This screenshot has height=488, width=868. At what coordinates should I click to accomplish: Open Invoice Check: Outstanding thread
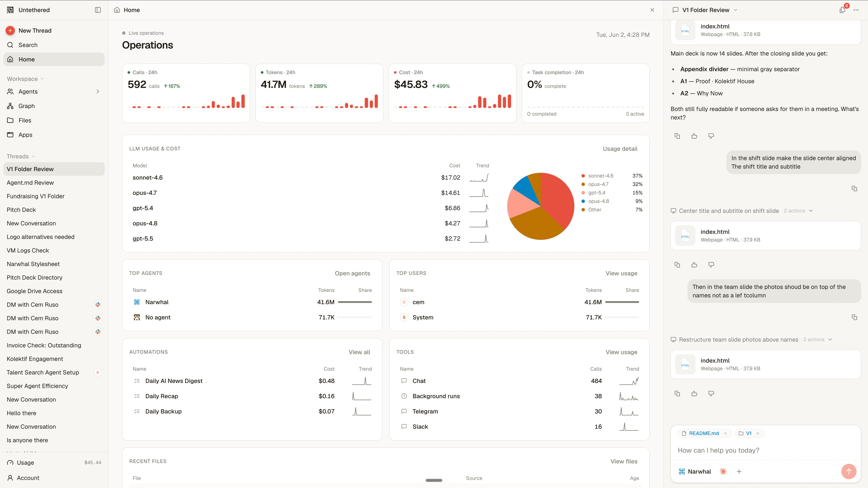pyautogui.click(x=54, y=345)
